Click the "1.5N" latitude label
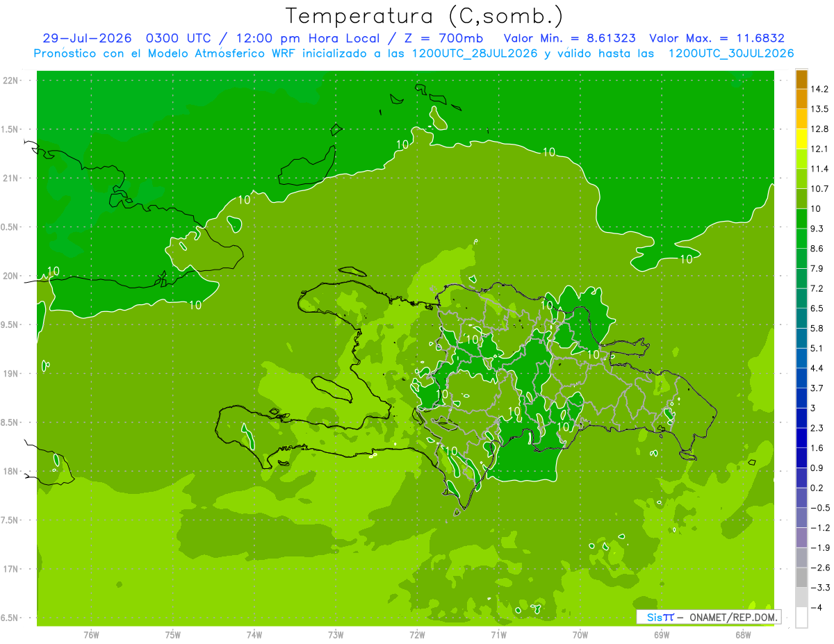The width and height of the screenshot is (834, 644). click(11, 129)
